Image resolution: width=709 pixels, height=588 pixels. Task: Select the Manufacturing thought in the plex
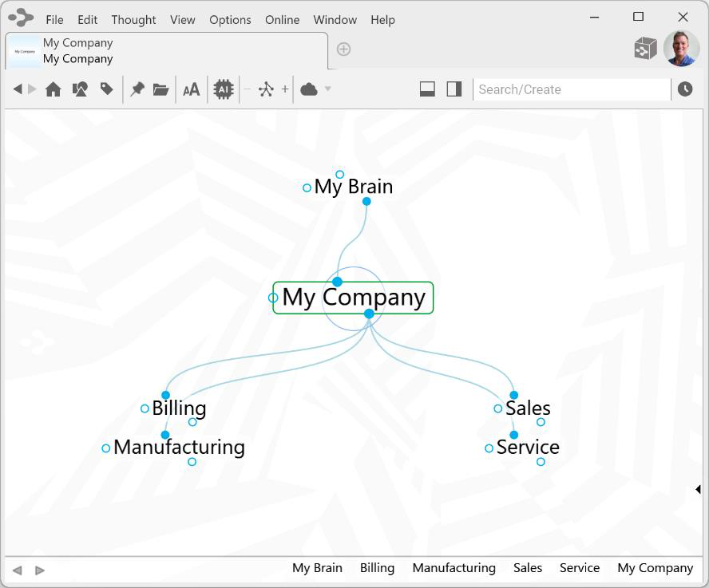179,448
